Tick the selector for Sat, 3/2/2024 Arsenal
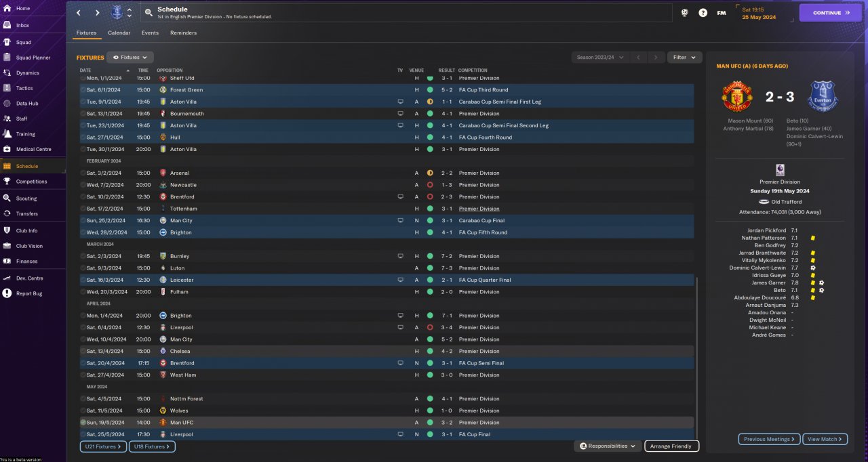This screenshot has width=868, height=462. point(83,173)
